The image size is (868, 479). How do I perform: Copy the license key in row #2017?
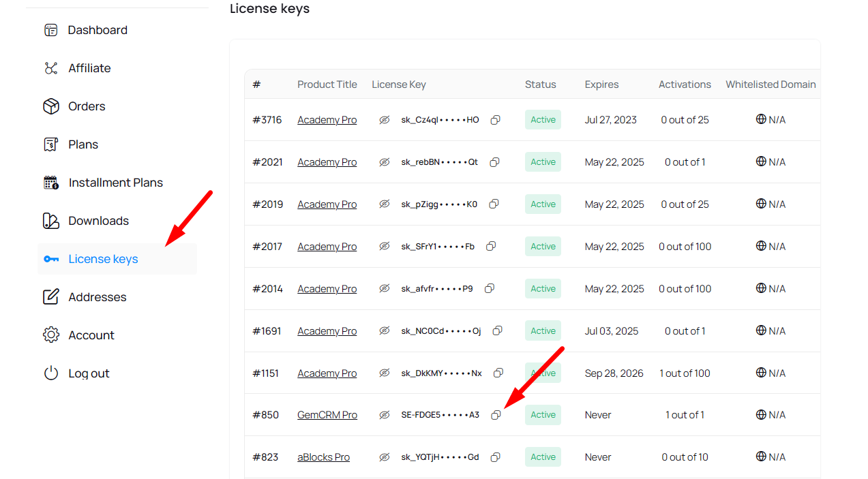(491, 247)
